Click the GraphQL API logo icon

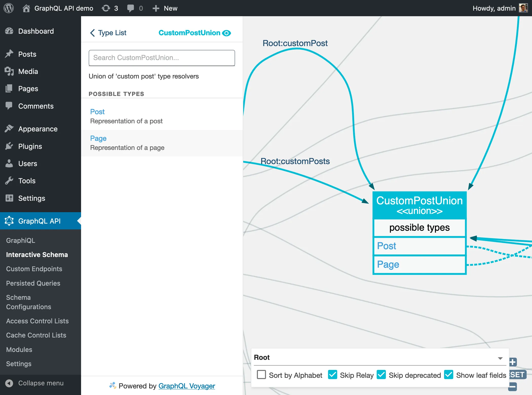tap(9, 221)
